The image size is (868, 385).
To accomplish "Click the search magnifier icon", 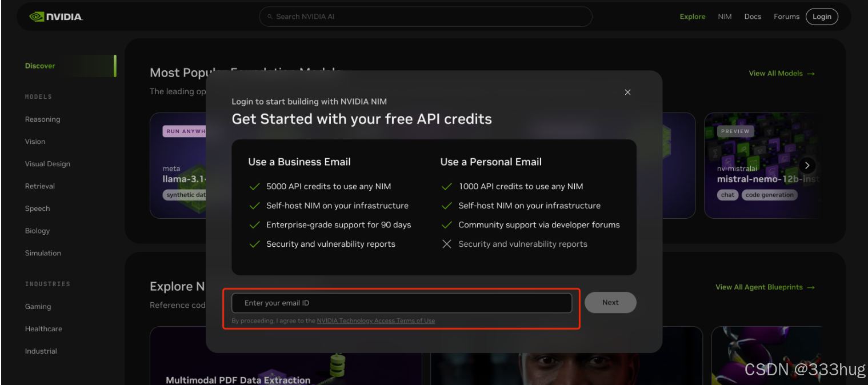I will [270, 17].
